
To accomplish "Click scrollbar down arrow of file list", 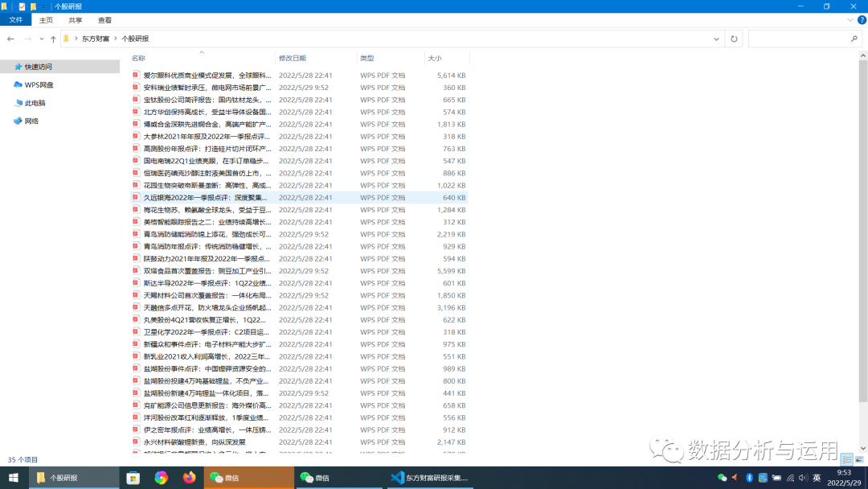I will tap(863, 449).
